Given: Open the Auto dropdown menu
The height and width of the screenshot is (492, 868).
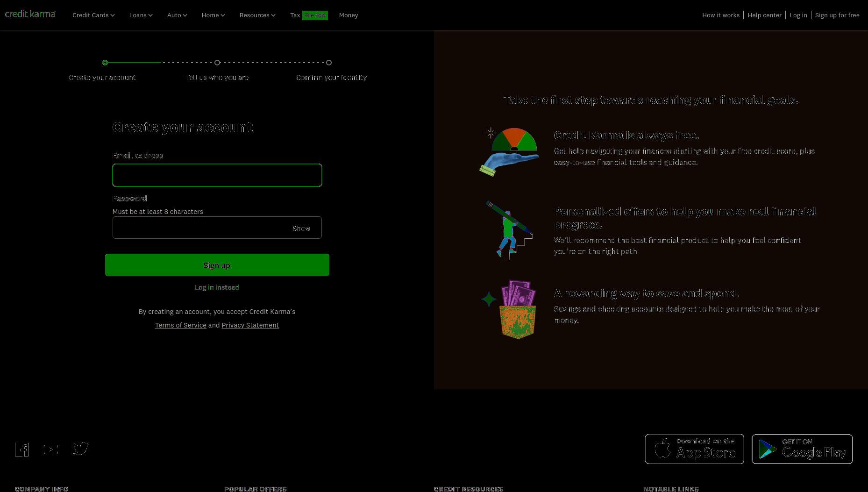Looking at the screenshot, I should point(177,15).
